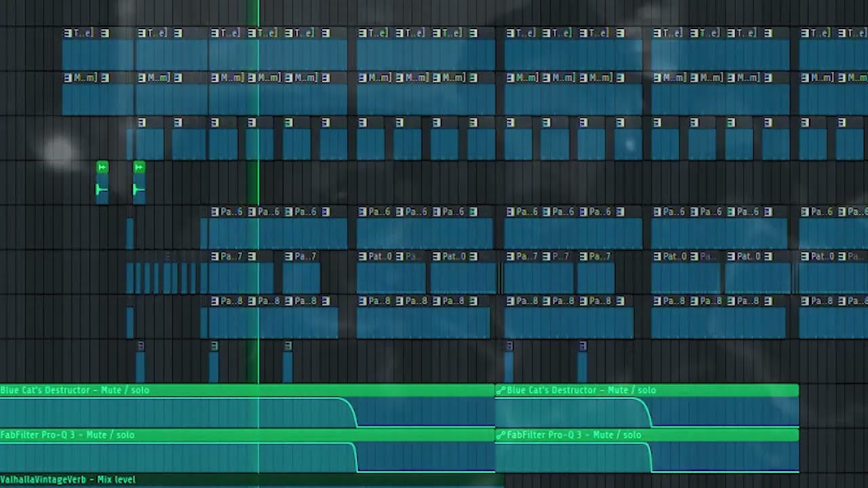Select the ValhallaVintageVerb – Mix level clip
The width and height of the screenshot is (868, 488).
pyautogui.click(x=251, y=480)
